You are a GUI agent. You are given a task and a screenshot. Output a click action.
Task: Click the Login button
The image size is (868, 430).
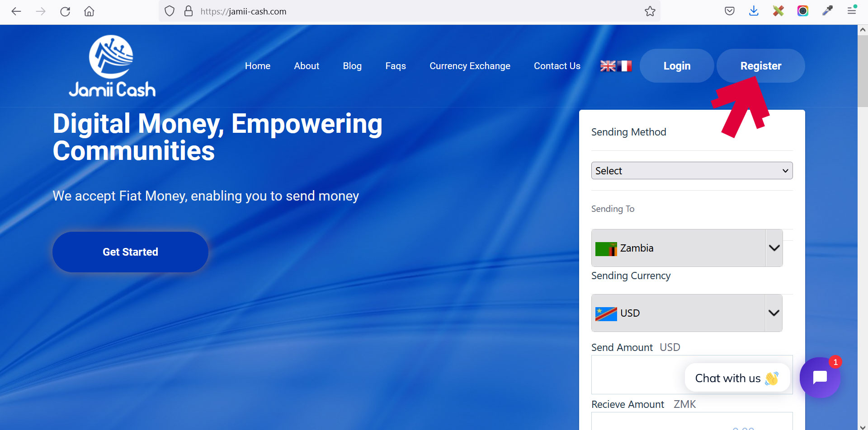tap(677, 66)
